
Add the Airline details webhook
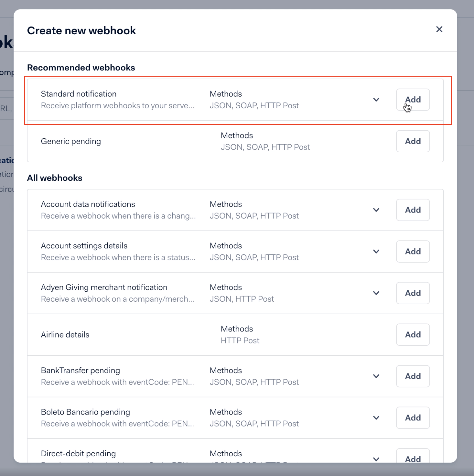pyautogui.click(x=413, y=335)
